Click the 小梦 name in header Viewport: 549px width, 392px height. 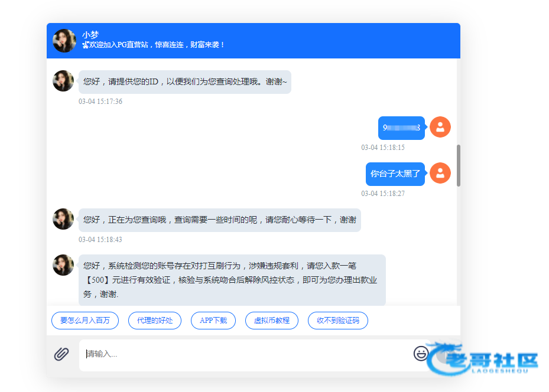(90, 35)
